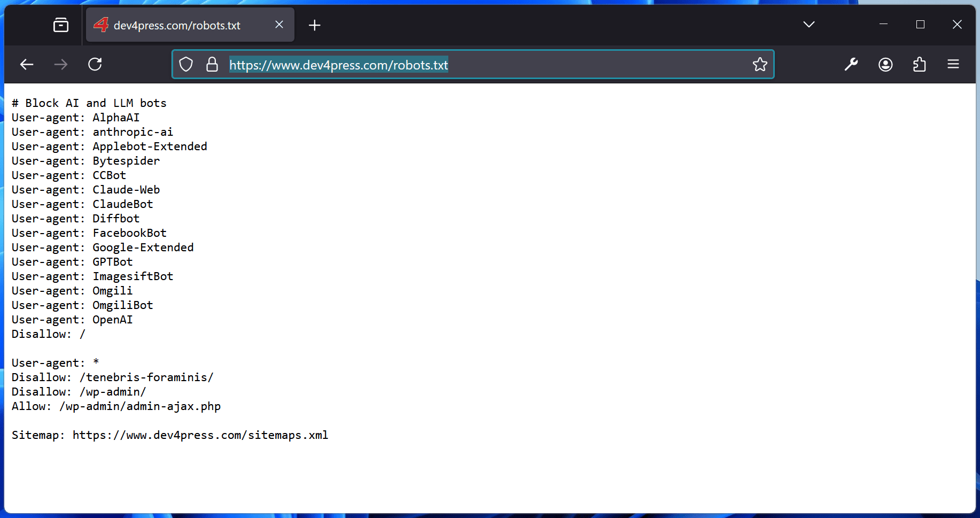Go back to the previous page
The height and width of the screenshot is (518, 980).
[27, 65]
